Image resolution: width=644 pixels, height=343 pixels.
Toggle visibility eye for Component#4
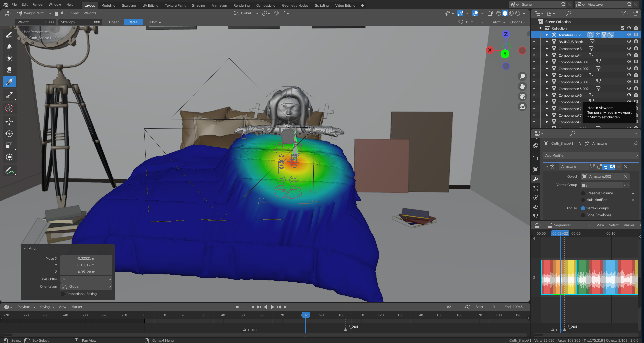[x=629, y=55]
